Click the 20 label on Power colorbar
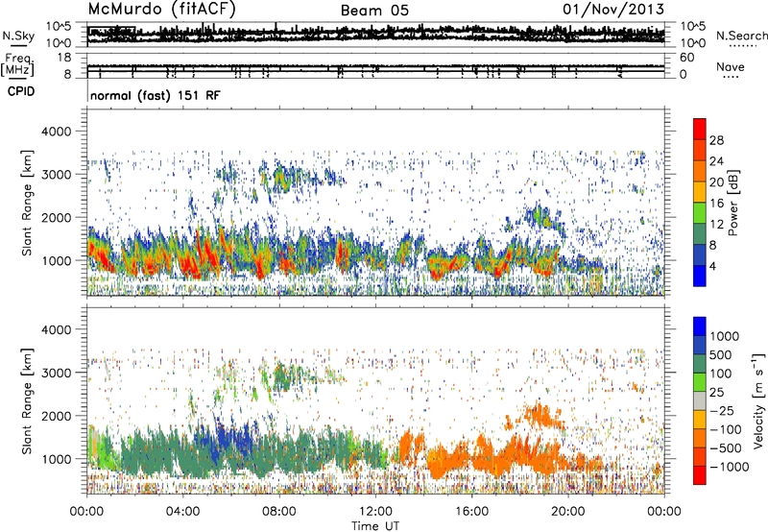The image size is (768, 532). pyautogui.click(x=716, y=182)
